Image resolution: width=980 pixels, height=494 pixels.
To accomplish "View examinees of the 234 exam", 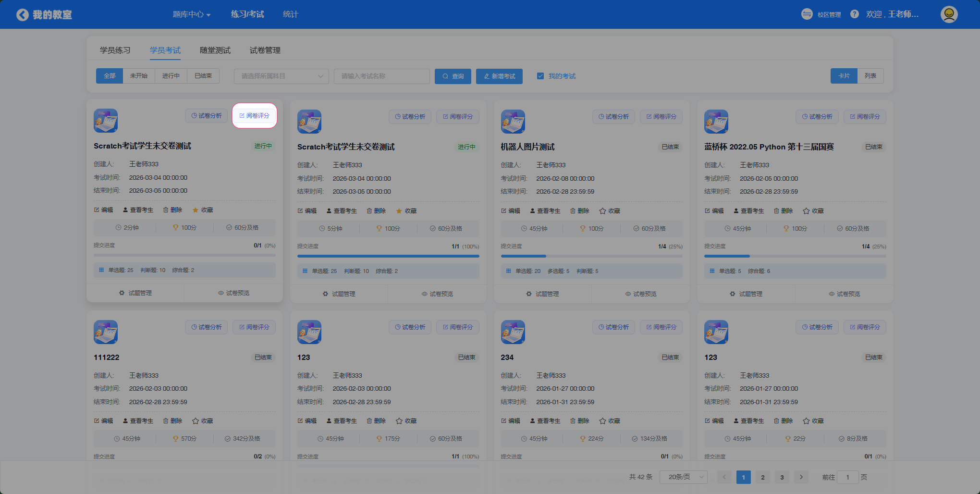I will coord(545,421).
